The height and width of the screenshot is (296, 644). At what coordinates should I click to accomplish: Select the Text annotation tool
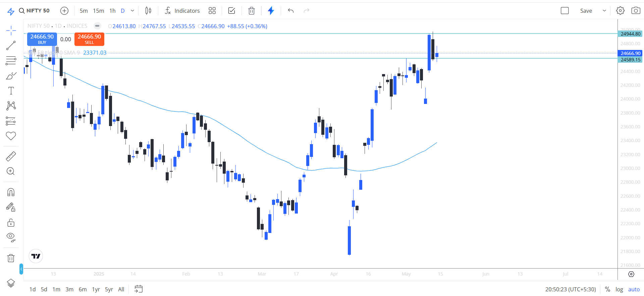(11, 91)
